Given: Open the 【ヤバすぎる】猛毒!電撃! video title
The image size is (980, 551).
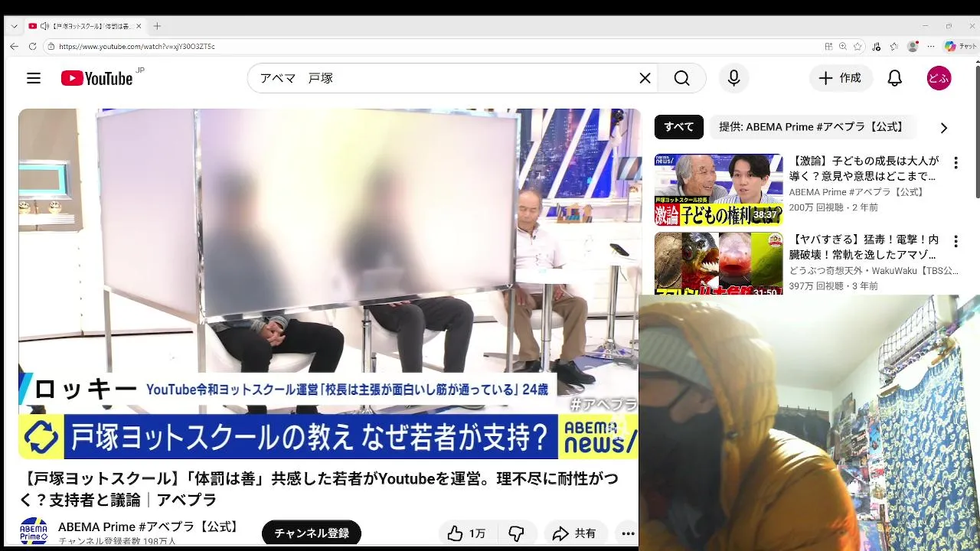Looking at the screenshot, I should coord(864,247).
